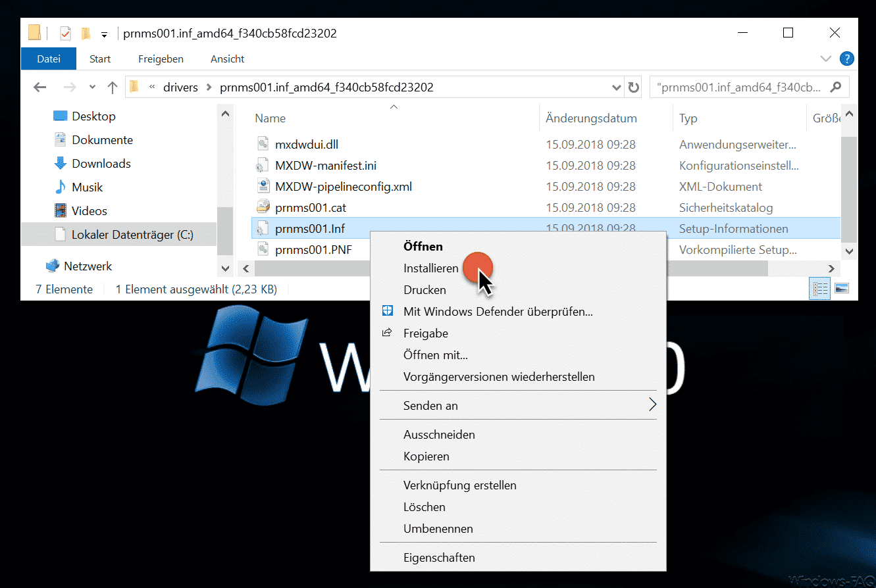
Task: Expand the Senden an submenu arrow
Action: tap(652, 404)
